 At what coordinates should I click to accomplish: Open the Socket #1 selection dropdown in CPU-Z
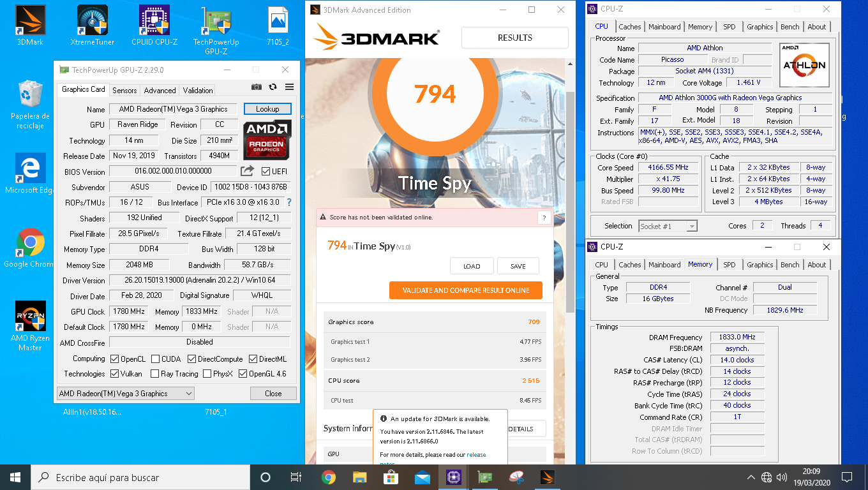click(x=668, y=226)
